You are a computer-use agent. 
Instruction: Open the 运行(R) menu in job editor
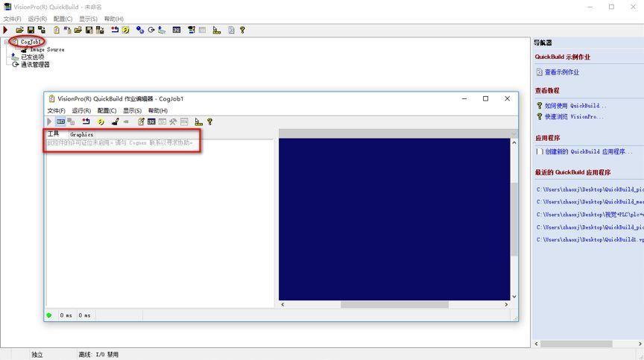coord(81,111)
